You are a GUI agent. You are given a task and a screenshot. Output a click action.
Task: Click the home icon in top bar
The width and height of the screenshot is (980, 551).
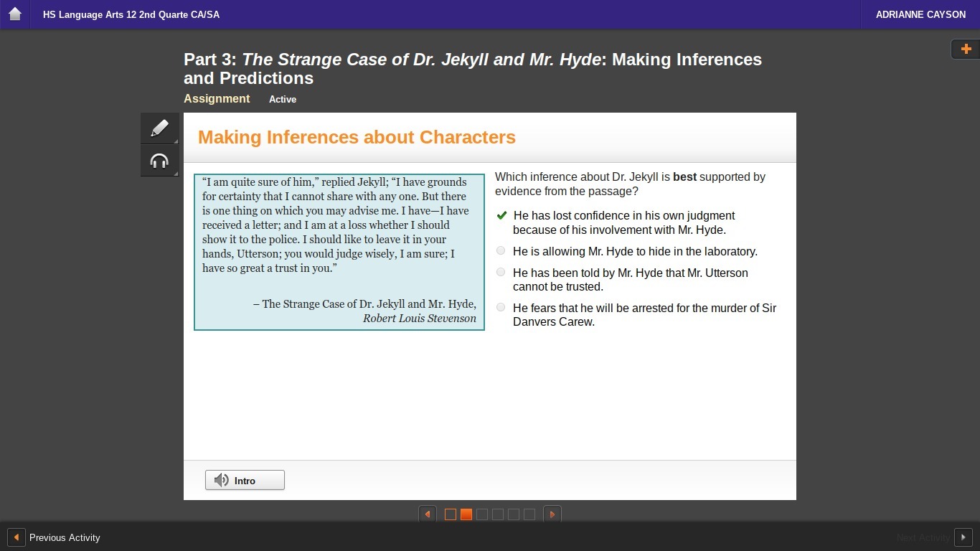(x=14, y=14)
